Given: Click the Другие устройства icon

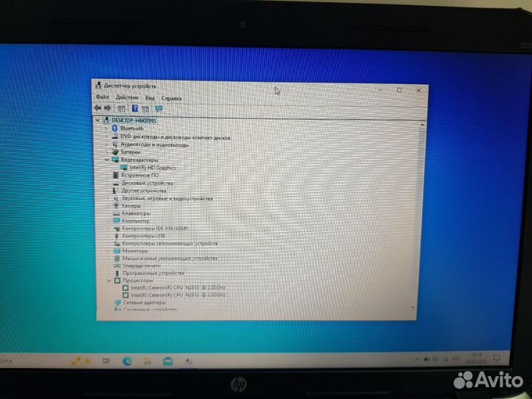Looking at the screenshot, I should (x=116, y=191).
